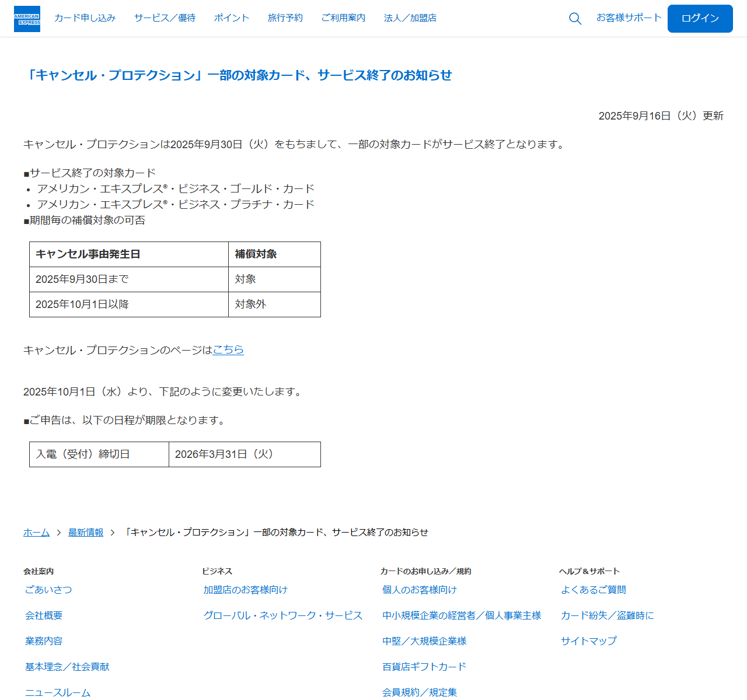The image size is (747, 700).
Task: Click the カードのお申し込み／規約 footer heading
Action: [x=426, y=572]
